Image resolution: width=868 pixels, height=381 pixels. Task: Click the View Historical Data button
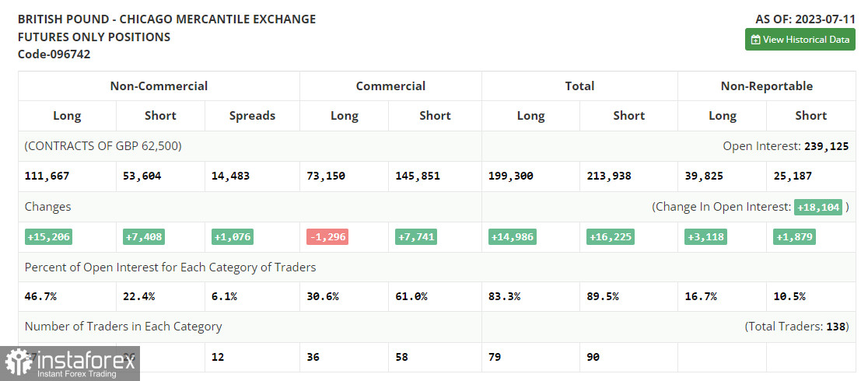[800, 40]
